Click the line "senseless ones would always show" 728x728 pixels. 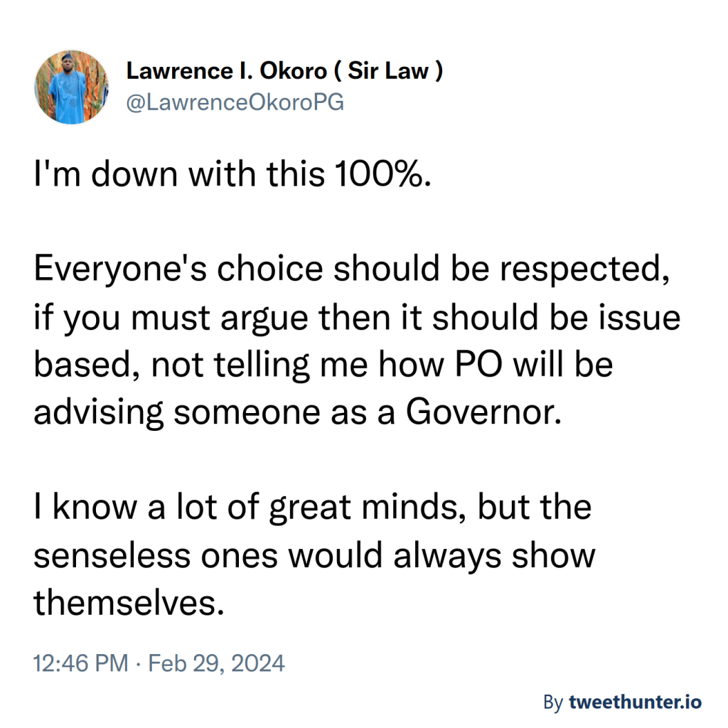pyautogui.click(x=314, y=556)
